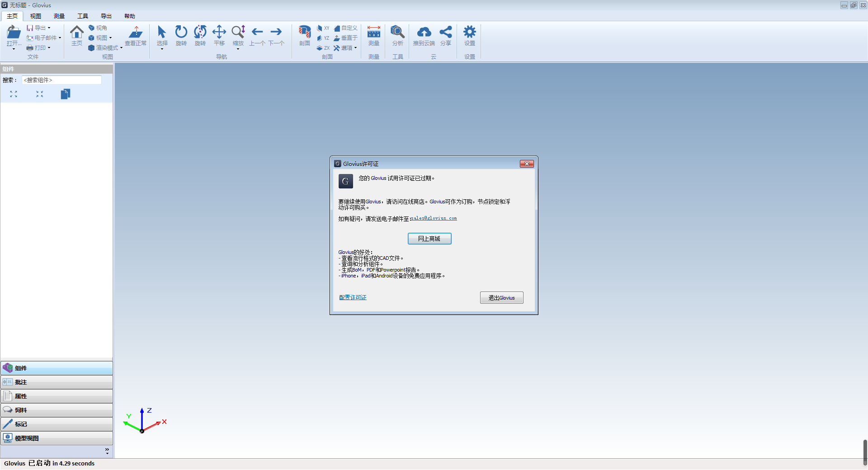Viewport: 868px width, 470px height.
Task: Expand the sidebar panel chevron at bottom
Action: [107, 451]
